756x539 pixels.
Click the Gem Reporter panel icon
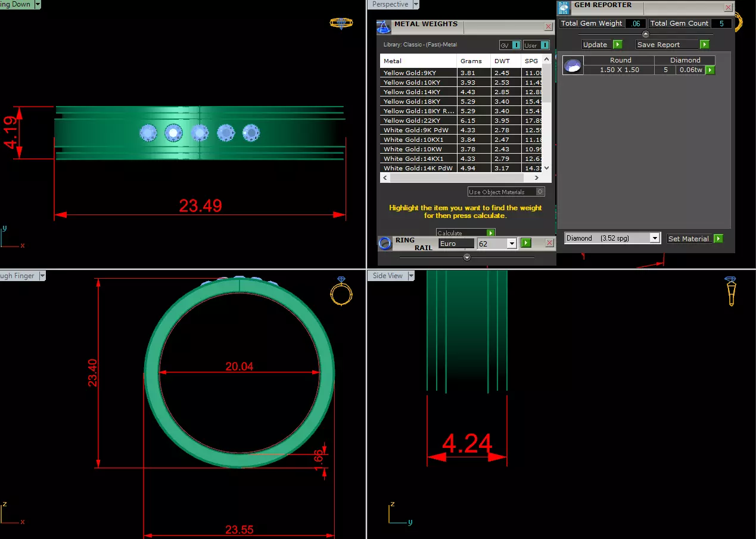564,8
